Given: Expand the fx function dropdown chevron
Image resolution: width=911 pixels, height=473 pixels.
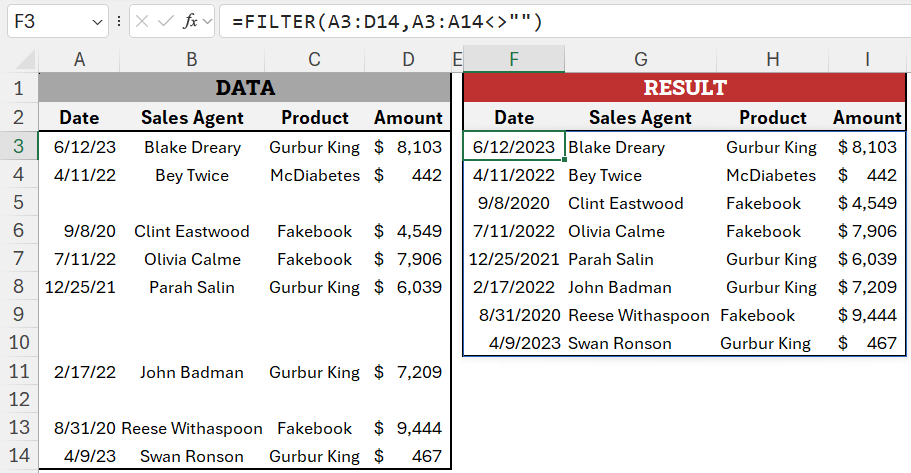Looking at the screenshot, I should click(207, 22).
